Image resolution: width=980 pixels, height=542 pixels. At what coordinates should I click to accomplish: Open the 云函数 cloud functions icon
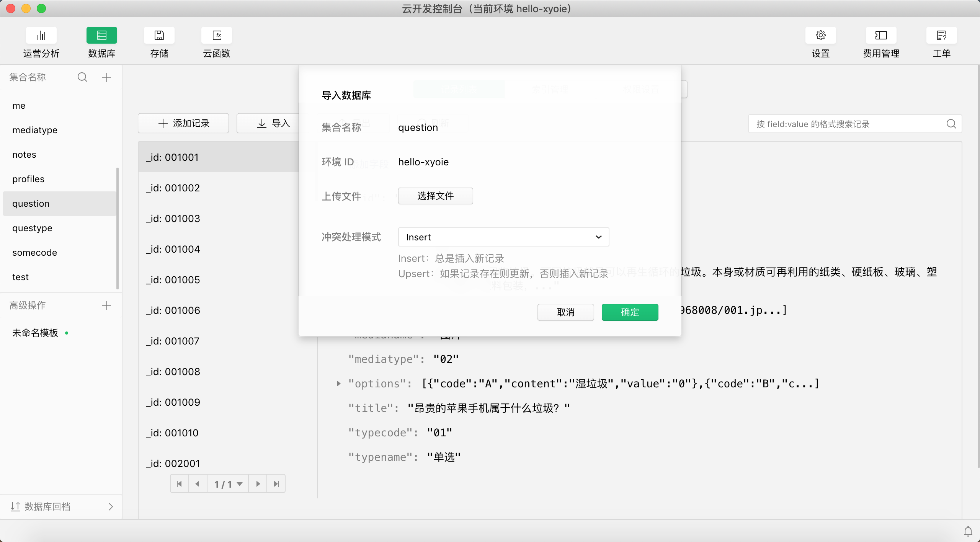coord(217,36)
